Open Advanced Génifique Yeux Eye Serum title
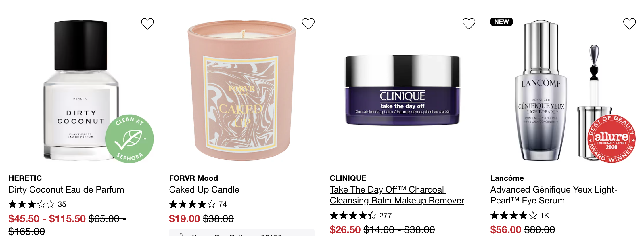 (x=554, y=195)
